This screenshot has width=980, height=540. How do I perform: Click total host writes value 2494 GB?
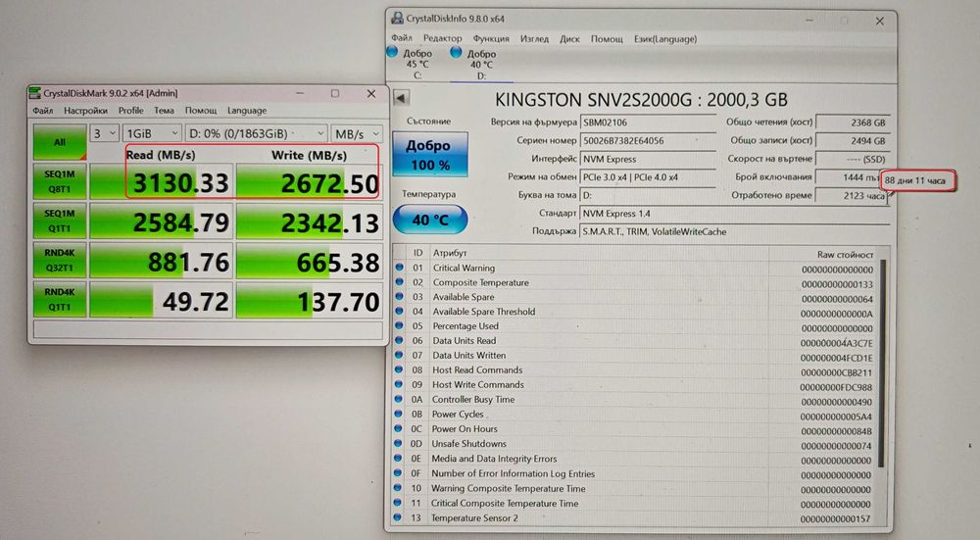tap(853, 140)
